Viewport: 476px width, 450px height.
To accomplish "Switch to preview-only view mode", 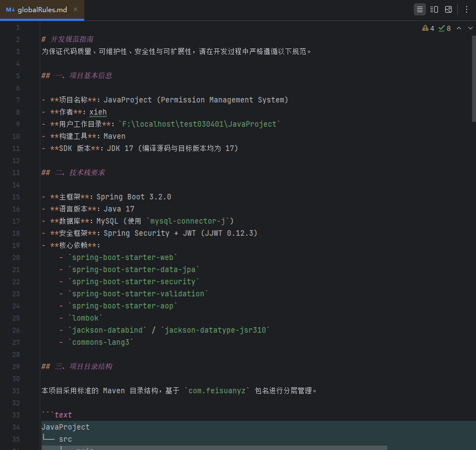I will point(448,9).
